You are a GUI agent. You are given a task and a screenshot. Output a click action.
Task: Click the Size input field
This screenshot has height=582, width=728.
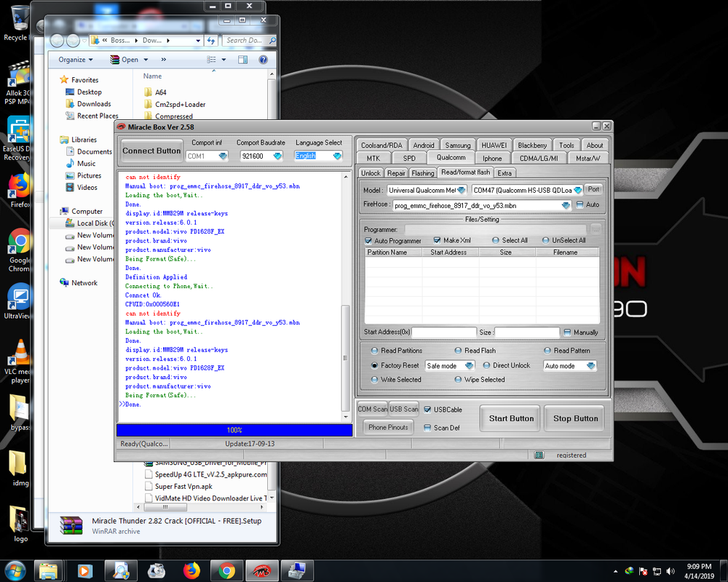(x=526, y=332)
